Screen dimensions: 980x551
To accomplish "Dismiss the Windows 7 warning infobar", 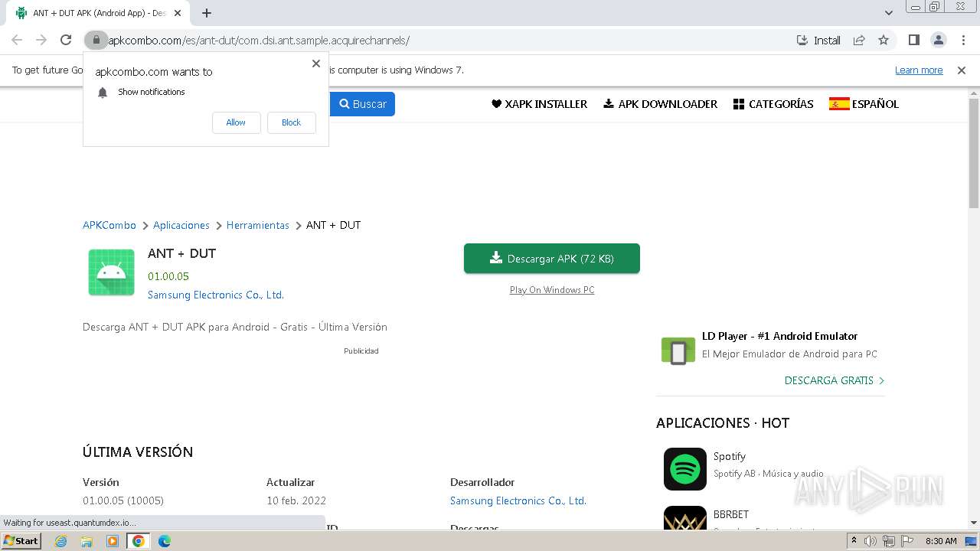I will click(962, 70).
